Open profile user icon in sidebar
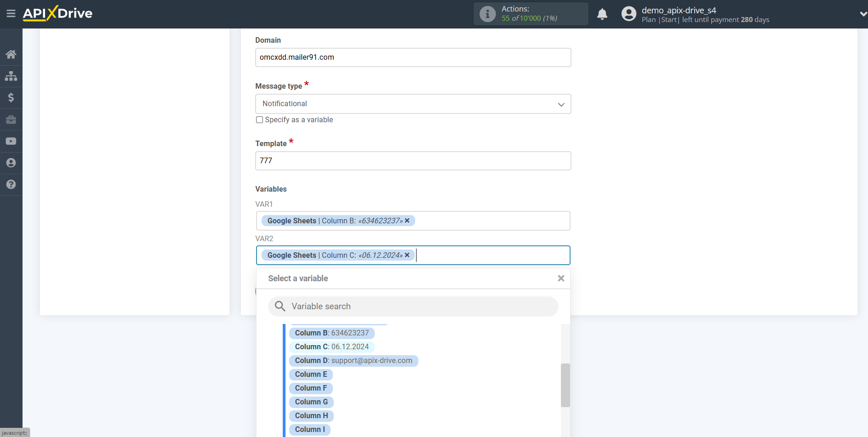868x437 pixels. pos(11,163)
